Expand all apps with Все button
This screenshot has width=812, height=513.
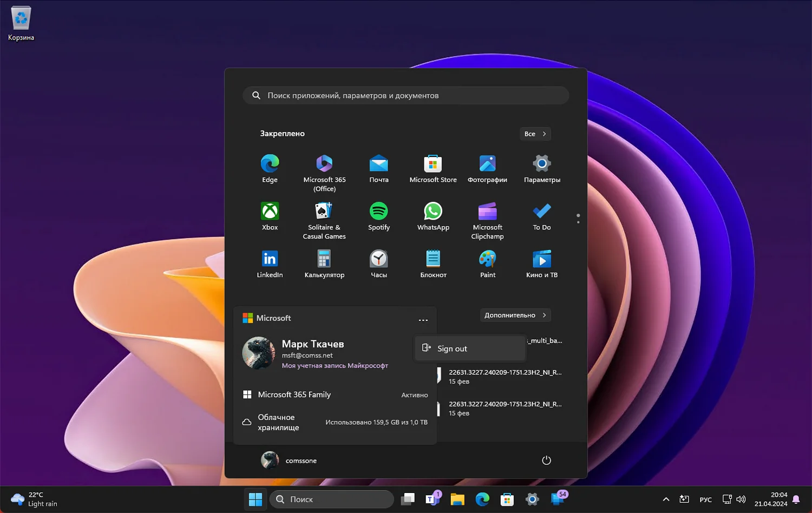pos(535,134)
